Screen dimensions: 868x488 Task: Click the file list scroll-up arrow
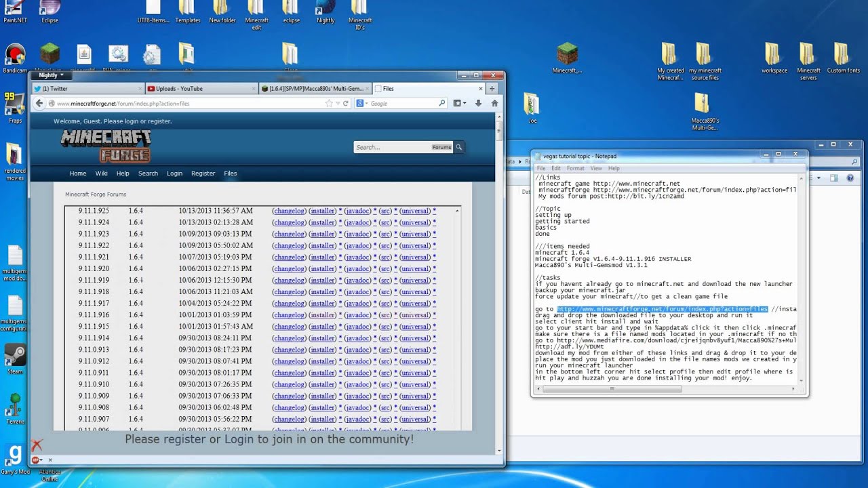coord(457,211)
